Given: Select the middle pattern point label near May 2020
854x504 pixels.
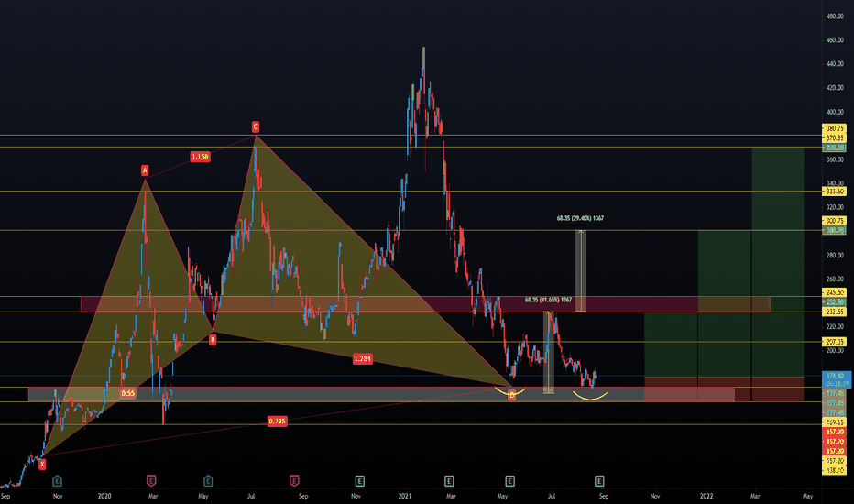Looking at the screenshot, I should [x=213, y=339].
